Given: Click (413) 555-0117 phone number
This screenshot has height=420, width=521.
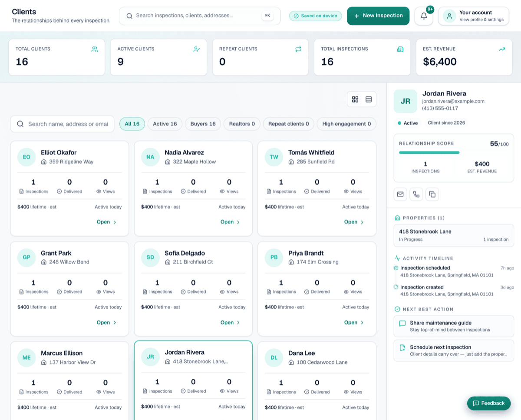Looking at the screenshot, I should (x=440, y=109).
